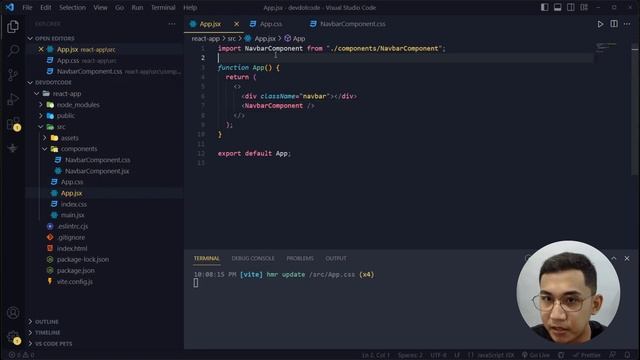Click src in the breadcrumb path
Screen dimensions: 640x360
[x=231, y=38]
